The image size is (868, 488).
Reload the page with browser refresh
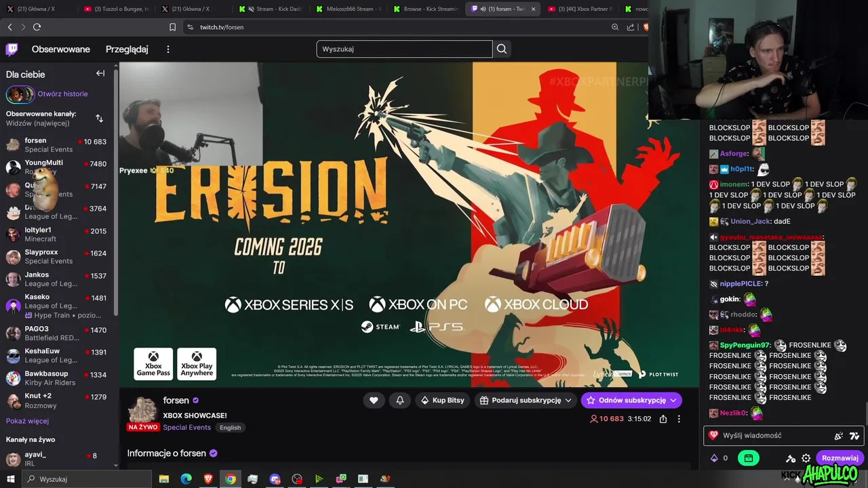click(x=37, y=27)
